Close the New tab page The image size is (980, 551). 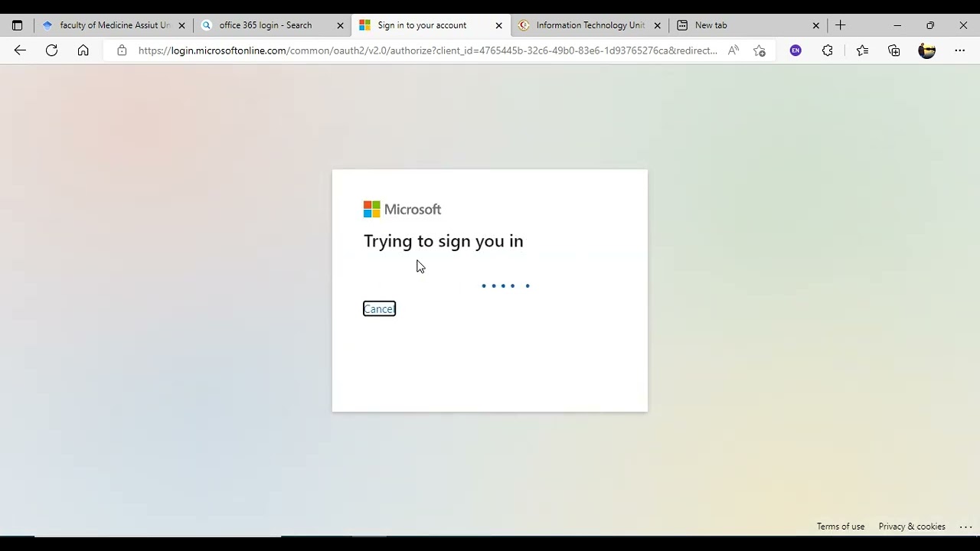[x=815, y=25]
